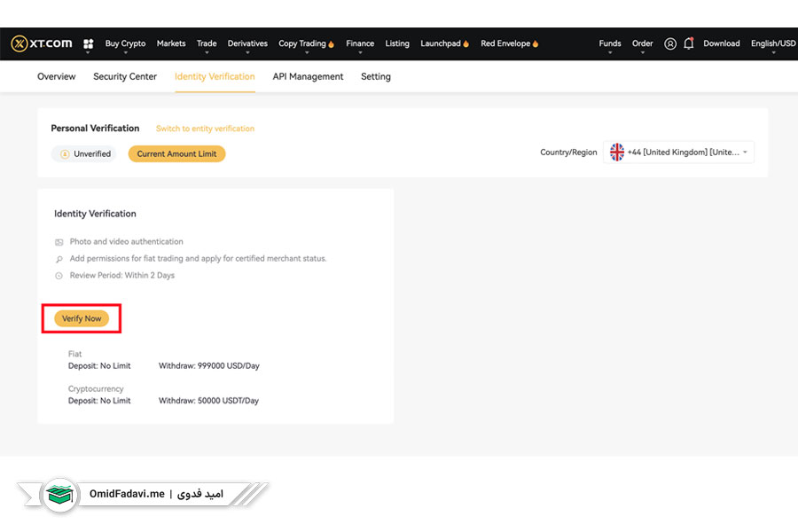
Task: Click the 'Photo and video authentication' text
Action: 126,242
